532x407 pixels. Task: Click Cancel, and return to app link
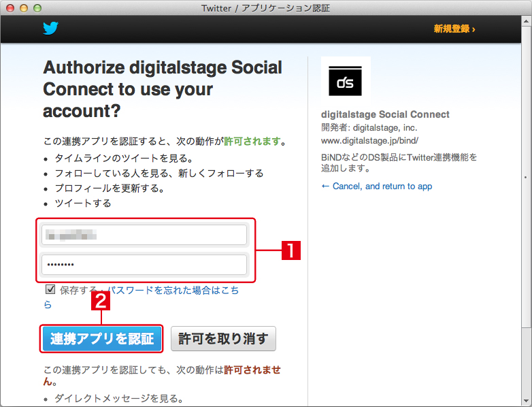tap(377, 186)
